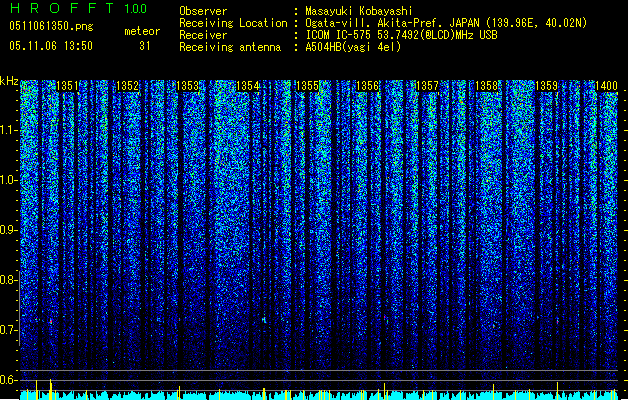
Task: Click the Observer field label
Action: coord(203,11)
